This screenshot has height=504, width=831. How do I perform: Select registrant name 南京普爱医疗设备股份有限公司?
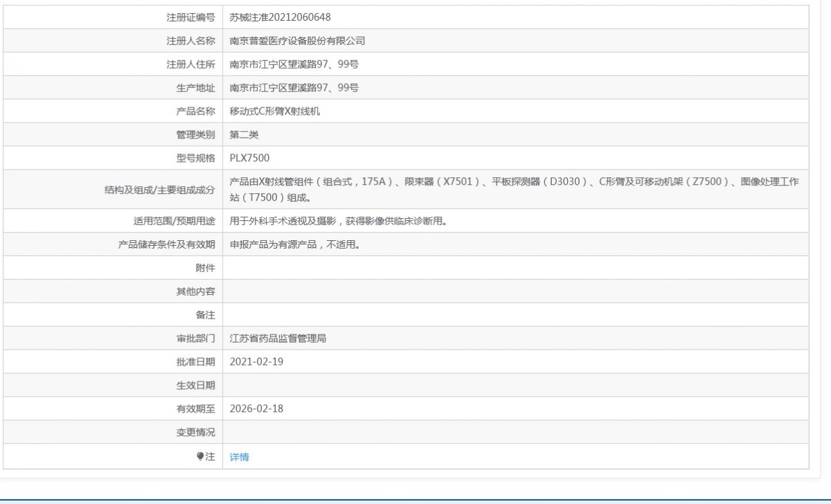(297, 41)
